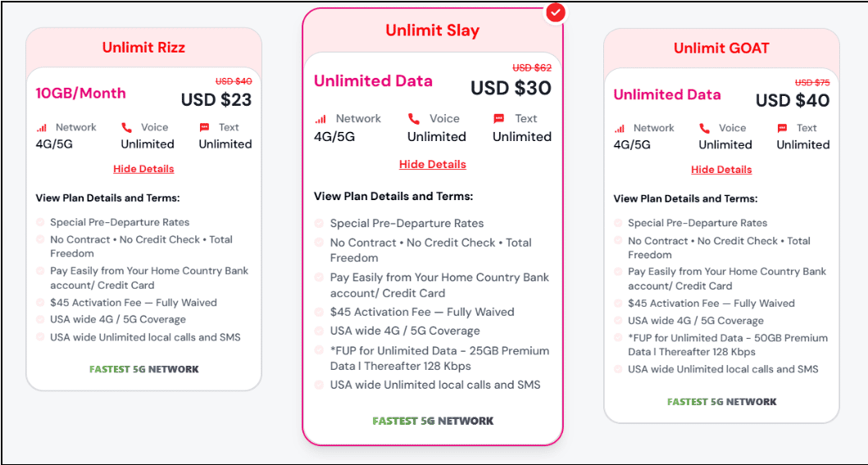
Task: Select the Unlimit GOAT plan header
Action: coord(721,48)
